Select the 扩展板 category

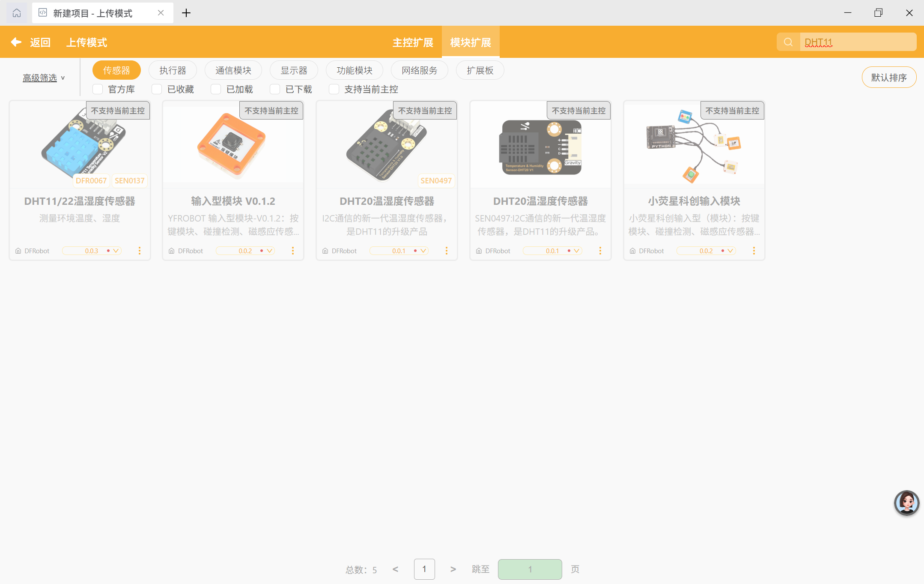(x=480, y=70)
